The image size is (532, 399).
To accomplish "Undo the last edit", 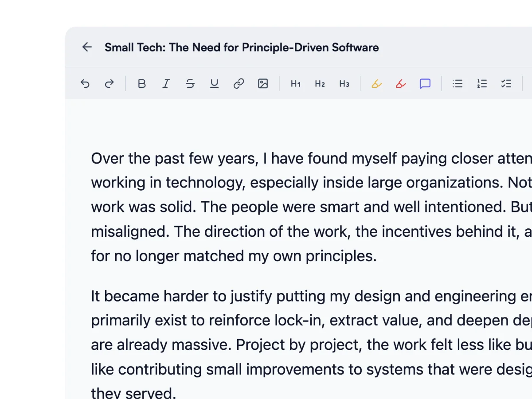I will pos(85,83).
